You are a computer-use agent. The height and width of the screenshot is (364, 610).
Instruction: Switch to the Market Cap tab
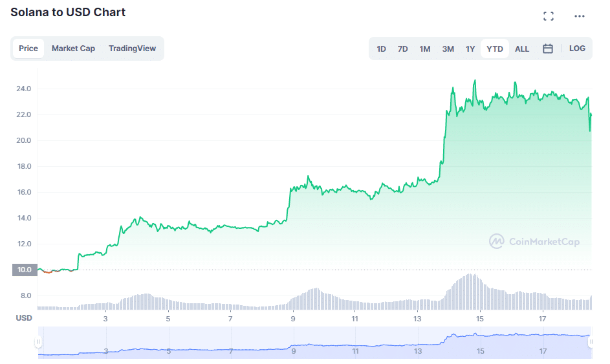point(73,48)
